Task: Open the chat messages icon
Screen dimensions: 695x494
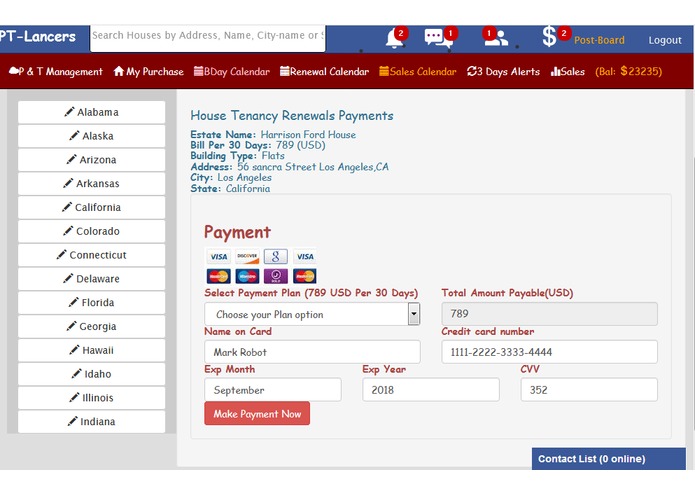Action: click(438, 38)
